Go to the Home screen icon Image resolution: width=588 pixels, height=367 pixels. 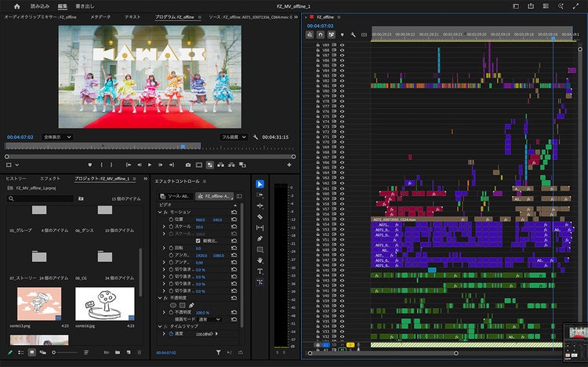(16, 6)
